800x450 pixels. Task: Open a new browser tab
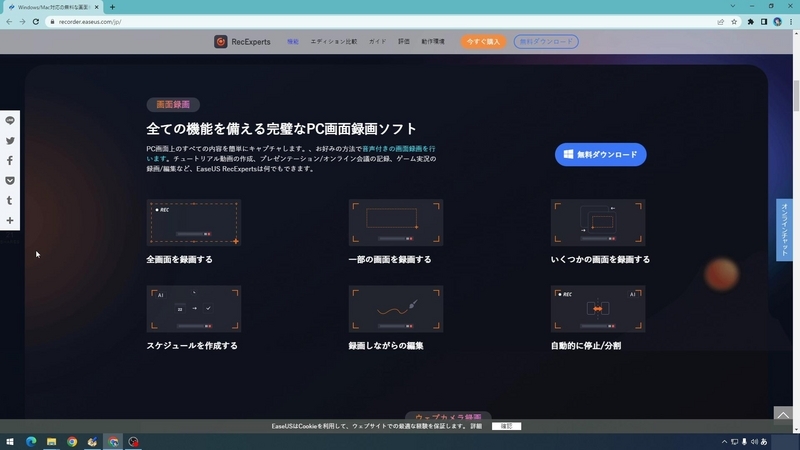pyautogui.click(x=112, y=7)
